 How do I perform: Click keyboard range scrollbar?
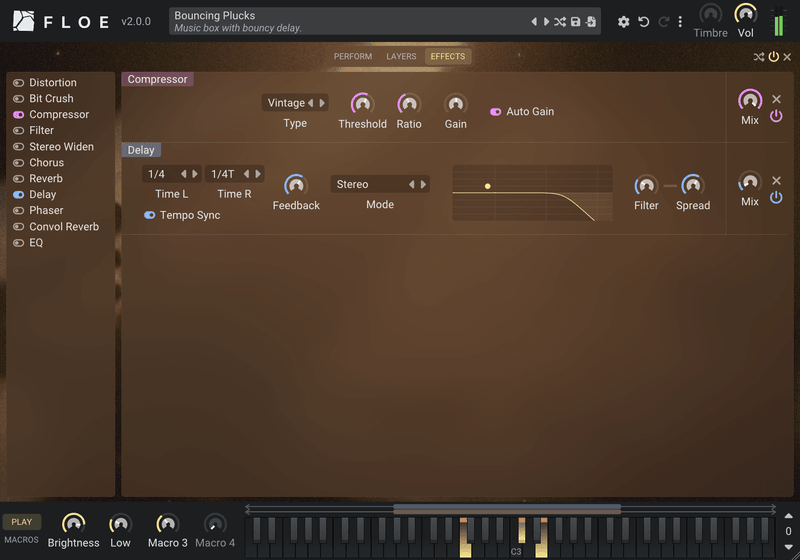click(507, 508)
